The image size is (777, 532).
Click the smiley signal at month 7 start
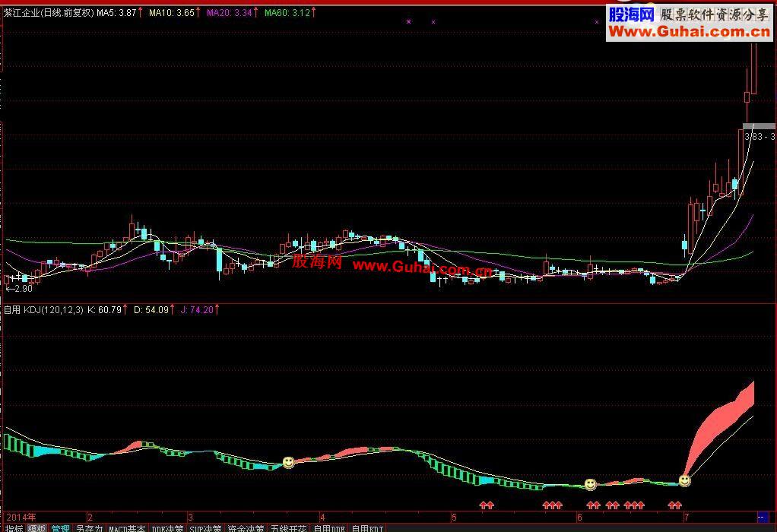pyautogui.click(x=684, y=480)
